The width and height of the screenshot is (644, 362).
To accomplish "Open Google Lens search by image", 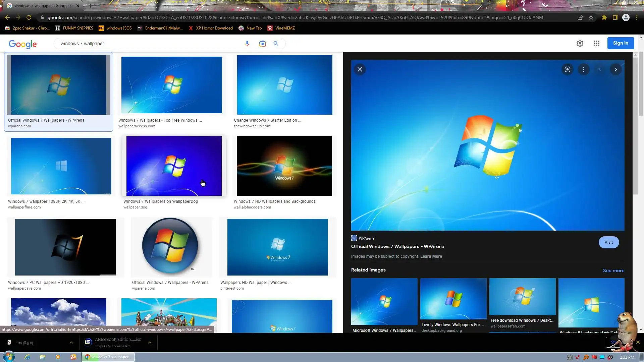I will [x=262, y=44].
